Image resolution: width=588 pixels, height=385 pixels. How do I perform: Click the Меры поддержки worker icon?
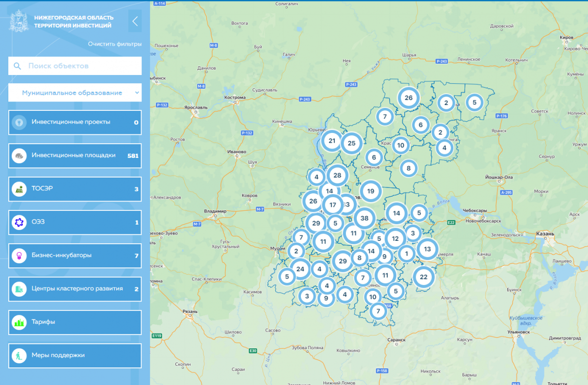click(19, 356)
